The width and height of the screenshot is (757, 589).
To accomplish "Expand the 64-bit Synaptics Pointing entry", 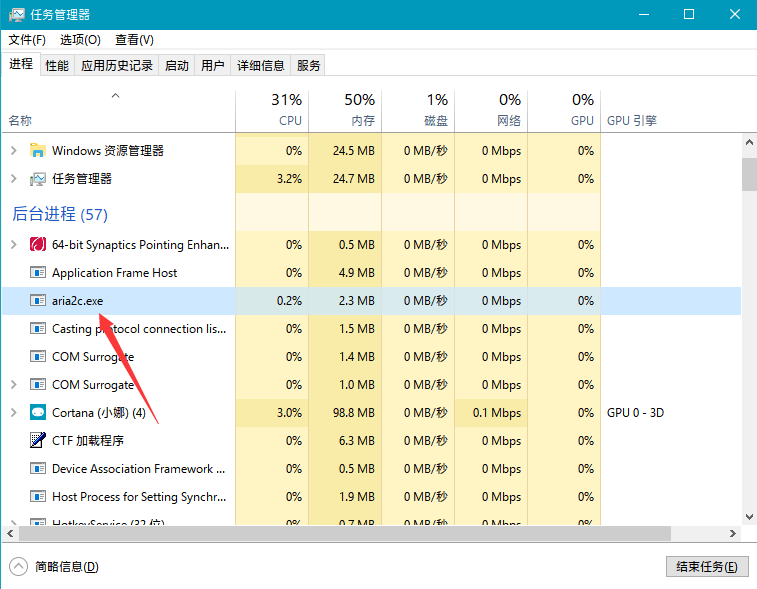I will [x=13, y=245].
